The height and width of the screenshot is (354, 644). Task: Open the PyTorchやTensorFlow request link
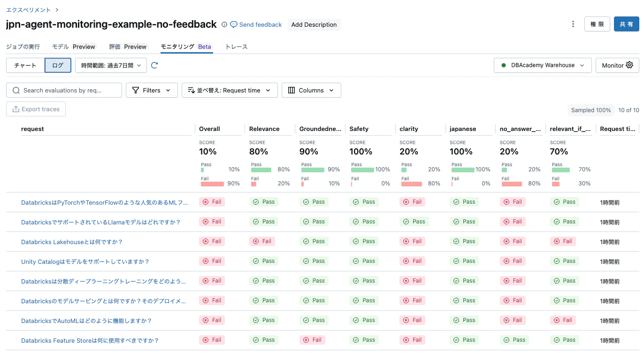pos(104,202)
